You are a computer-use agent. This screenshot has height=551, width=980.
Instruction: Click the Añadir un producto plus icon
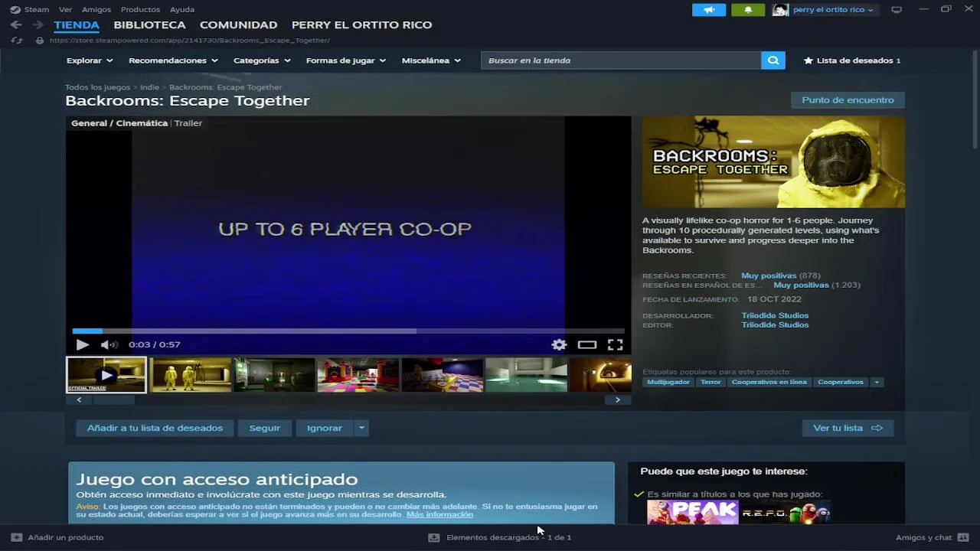point(16,537)
